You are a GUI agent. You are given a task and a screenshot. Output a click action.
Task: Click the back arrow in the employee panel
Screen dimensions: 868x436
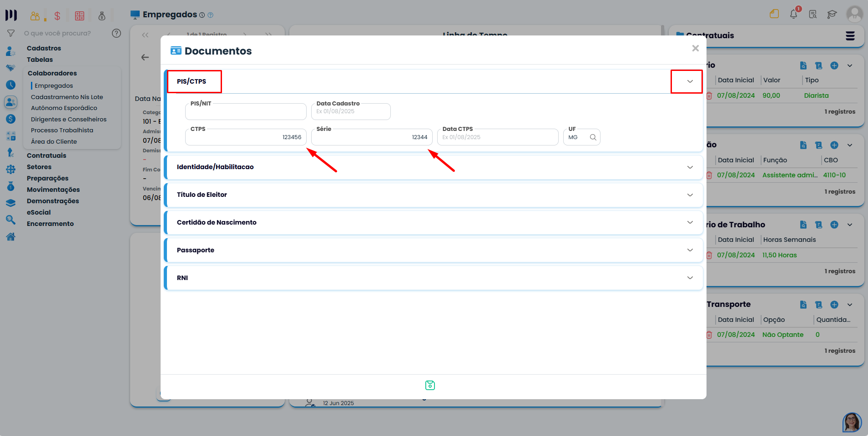click(x=145, y=57)
